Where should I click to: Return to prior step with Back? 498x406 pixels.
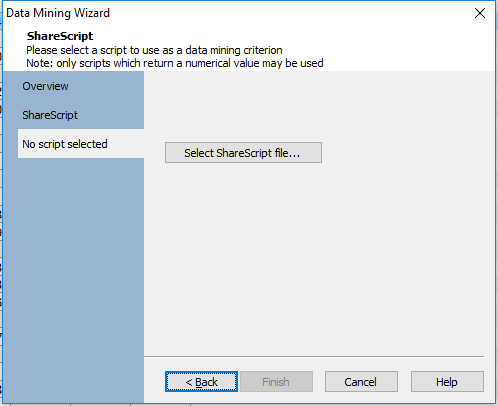pos(201,382)
